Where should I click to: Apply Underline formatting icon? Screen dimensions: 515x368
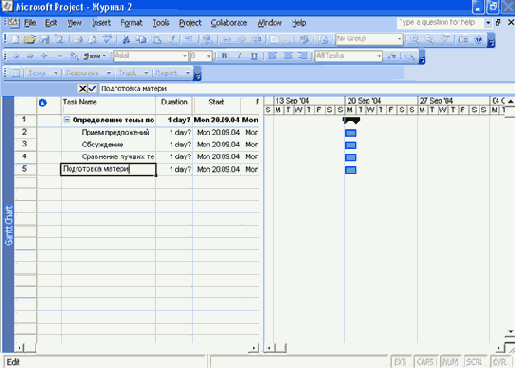click(254, 56)
